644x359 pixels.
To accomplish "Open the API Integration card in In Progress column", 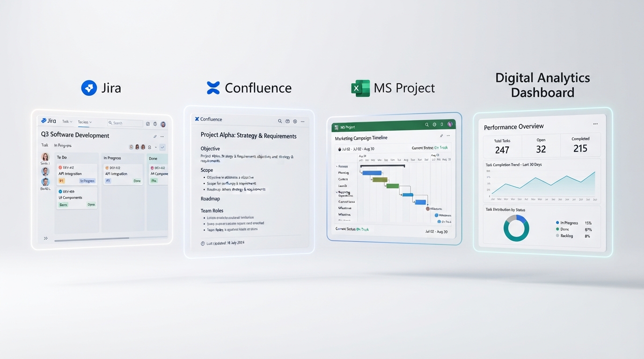I will coord(123,174).
